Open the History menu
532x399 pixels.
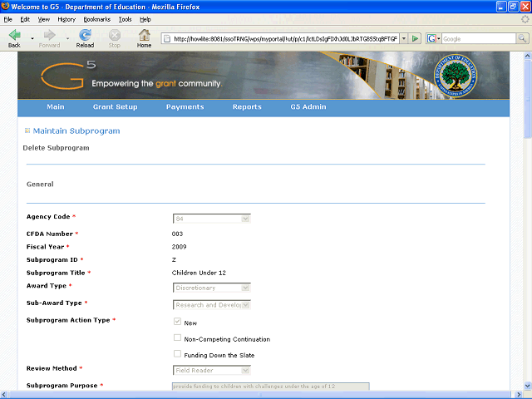66,19
